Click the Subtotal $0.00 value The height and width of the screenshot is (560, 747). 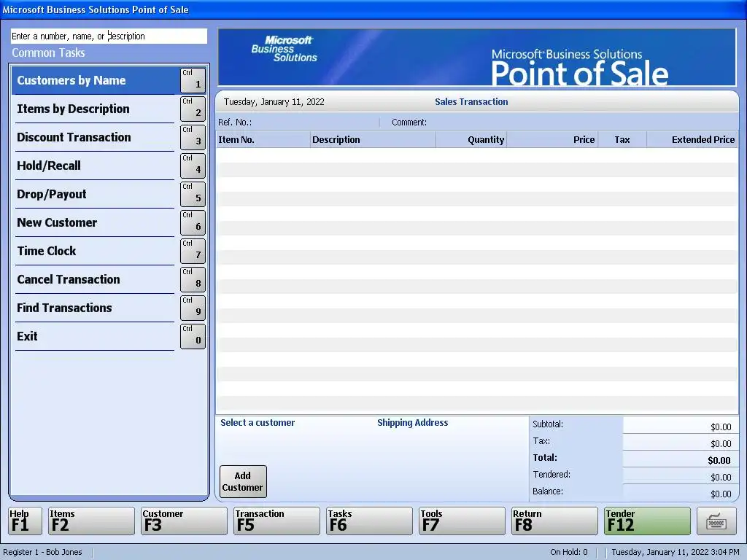pyautogui.click(x=721, y=427)
